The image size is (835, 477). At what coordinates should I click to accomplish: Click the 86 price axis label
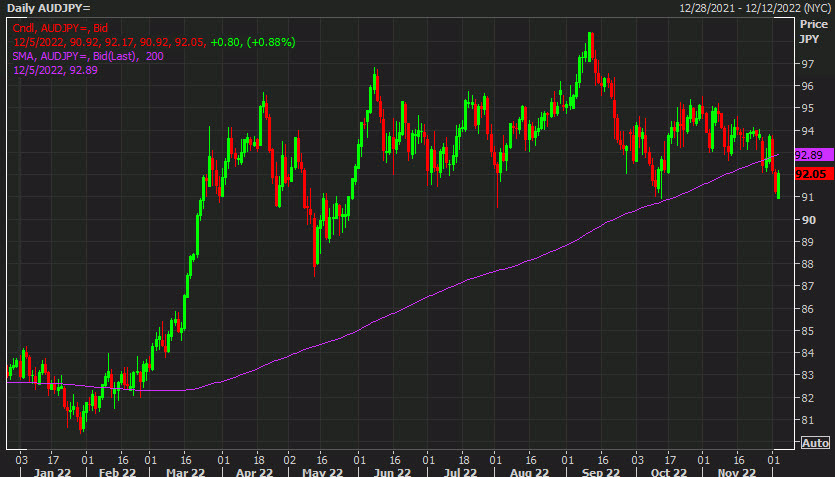(x=807, y=309)
